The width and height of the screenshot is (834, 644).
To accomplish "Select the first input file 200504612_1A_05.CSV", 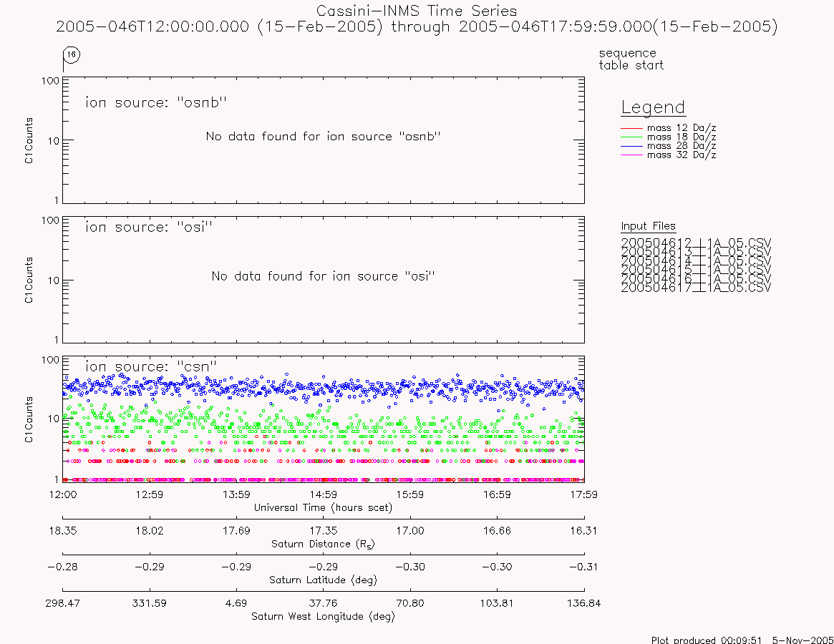I will pyautogui.click(x=696, y=243).
